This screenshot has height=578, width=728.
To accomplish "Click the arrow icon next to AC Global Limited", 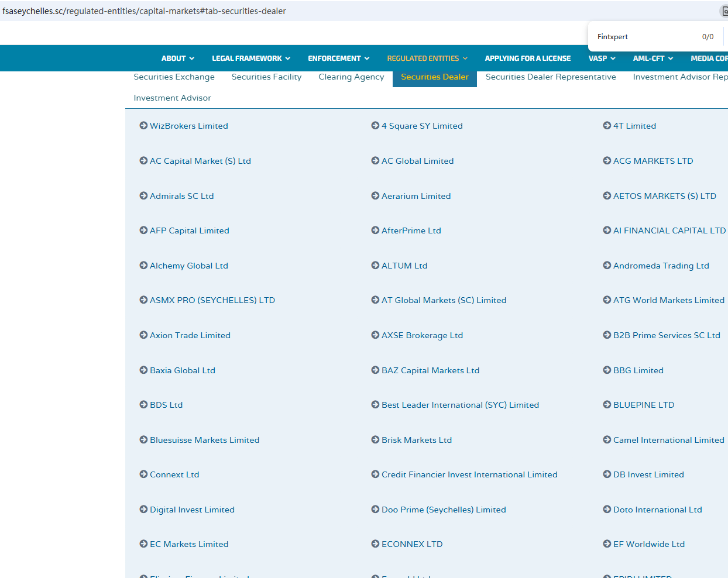I will click(375, 161).
